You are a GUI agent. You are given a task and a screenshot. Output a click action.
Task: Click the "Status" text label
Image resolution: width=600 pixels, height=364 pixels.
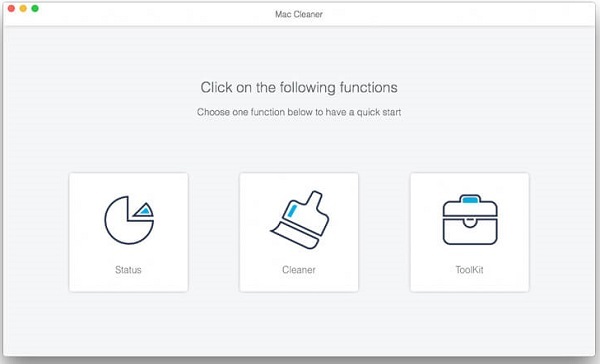coord(128,270)
